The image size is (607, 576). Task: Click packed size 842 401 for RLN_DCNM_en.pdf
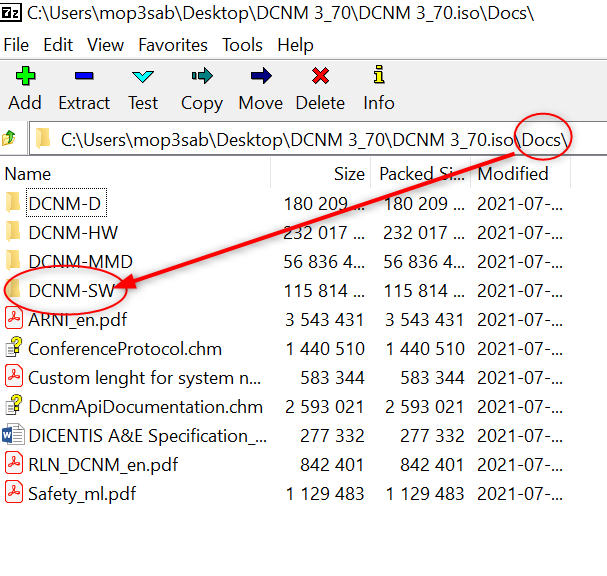click(432, 465)
